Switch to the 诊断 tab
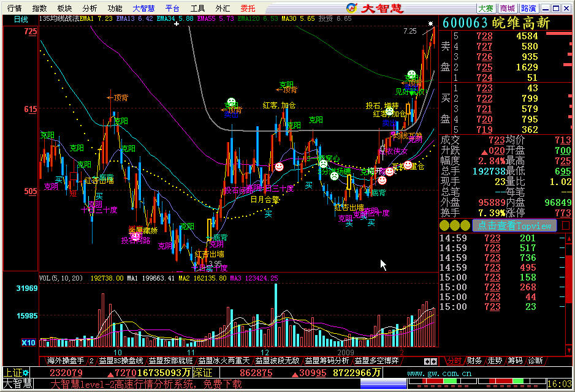The height and width of the screenshot is (392, 575). (535, 361)
